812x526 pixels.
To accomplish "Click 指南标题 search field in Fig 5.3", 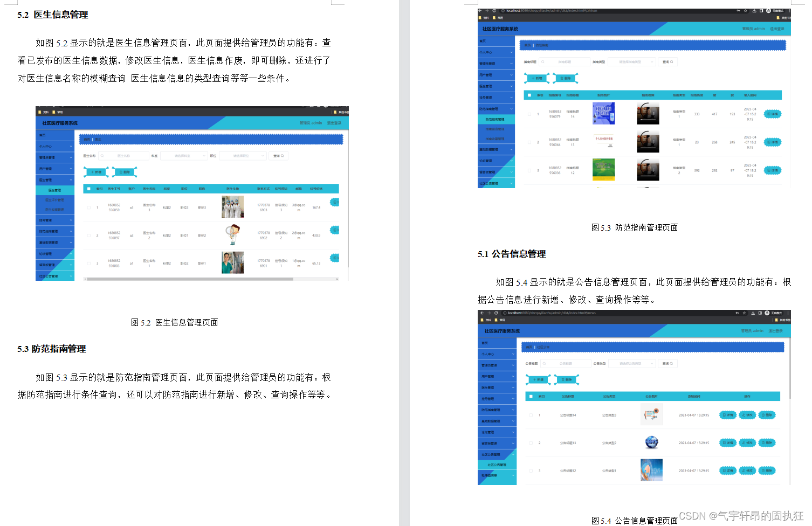I will 565,62.
